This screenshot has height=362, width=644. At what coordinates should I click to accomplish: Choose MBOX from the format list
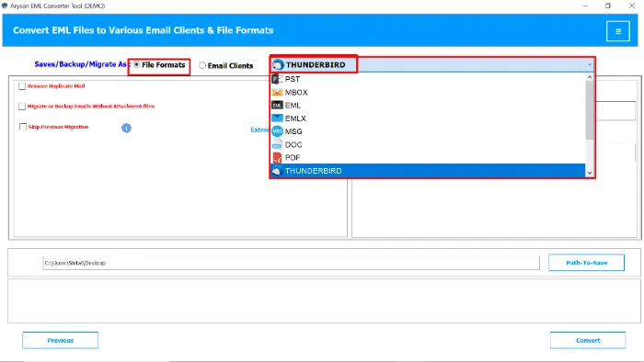(x=428, y=92)
